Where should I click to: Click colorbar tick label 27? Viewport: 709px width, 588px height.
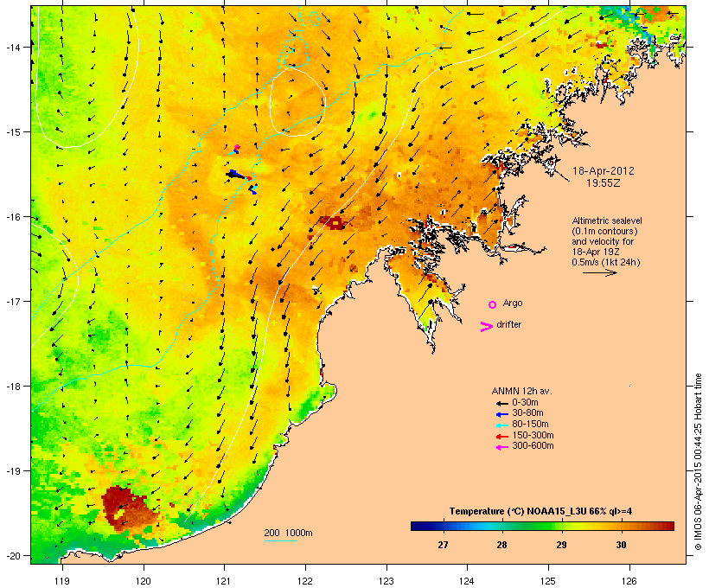point(443,545)
